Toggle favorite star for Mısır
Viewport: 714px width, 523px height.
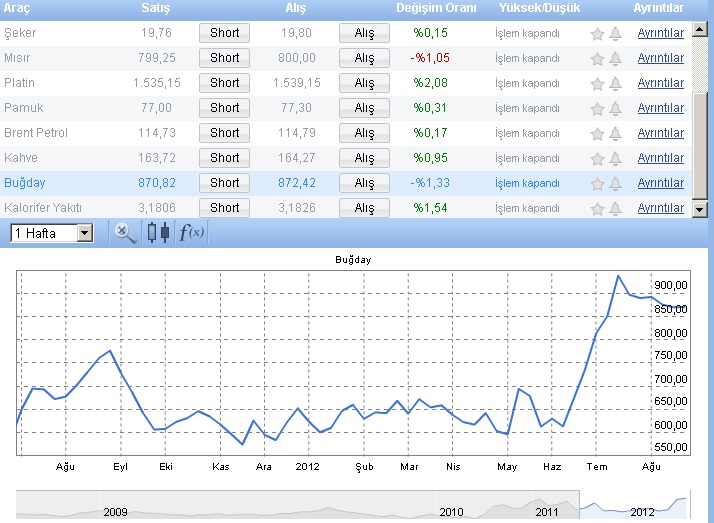pyautogui.click(x=598, y=58)
